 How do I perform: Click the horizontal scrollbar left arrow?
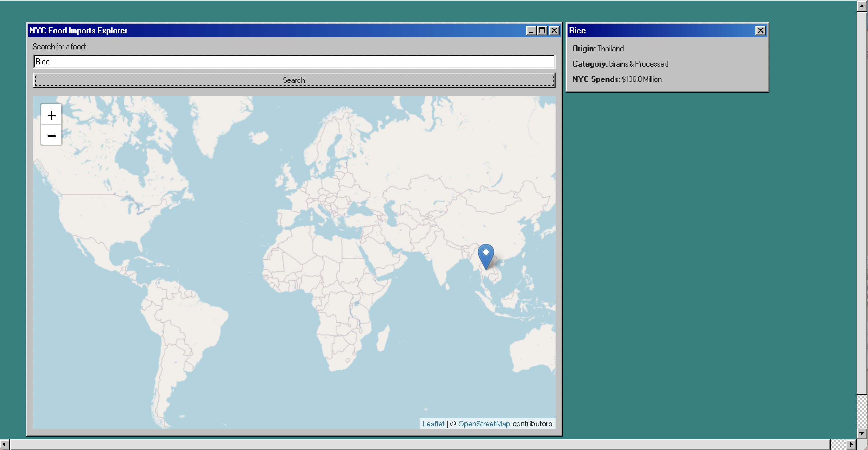pyautogui.click(x=4, y=444)
